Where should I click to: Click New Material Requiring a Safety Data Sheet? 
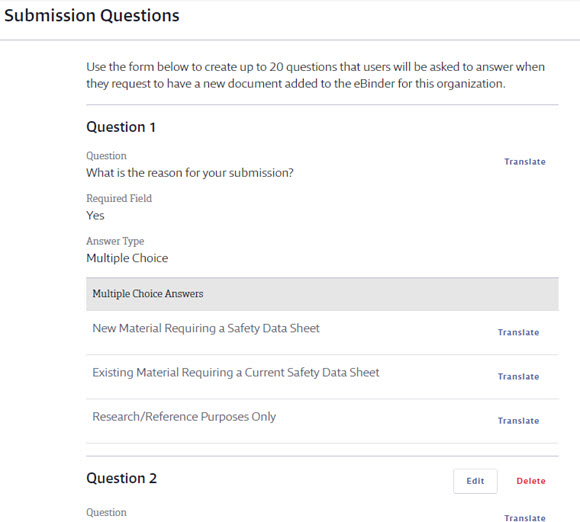[x=206, y=329]
